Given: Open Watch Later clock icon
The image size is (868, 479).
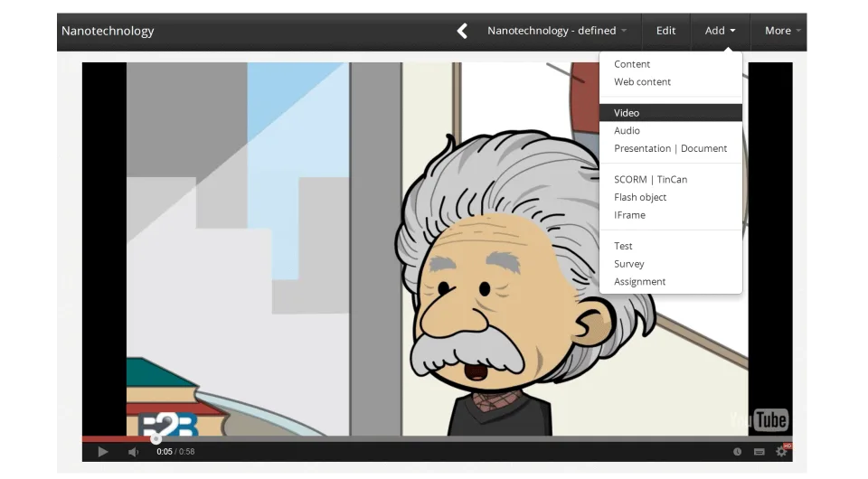Looking at the screenshot, I should coord(738,452).
